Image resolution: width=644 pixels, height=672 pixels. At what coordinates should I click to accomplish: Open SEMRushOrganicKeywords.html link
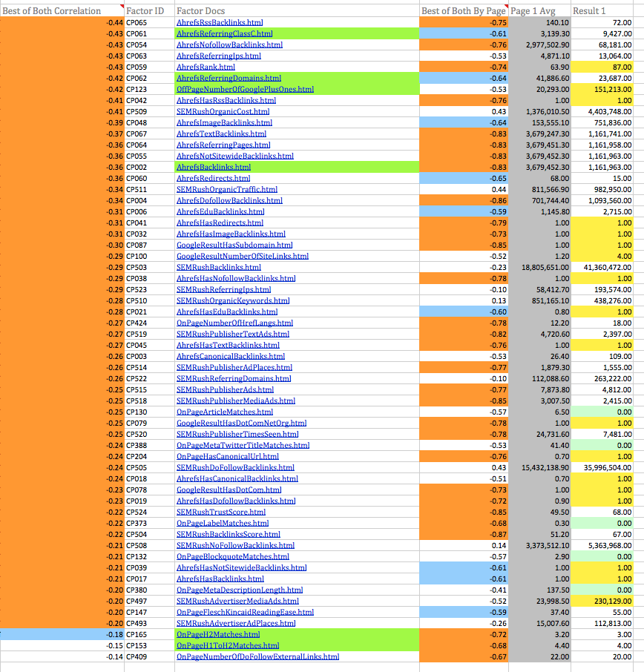(x=233, y=301)
